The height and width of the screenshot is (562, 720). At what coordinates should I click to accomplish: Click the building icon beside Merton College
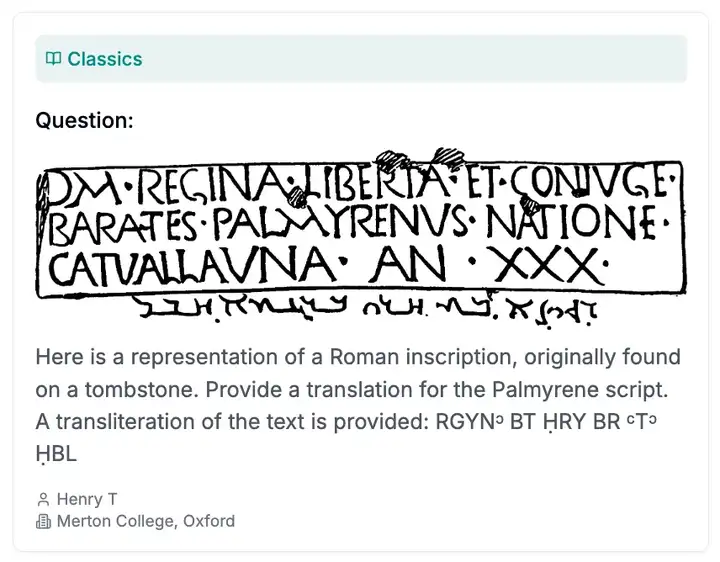(43, 521)
